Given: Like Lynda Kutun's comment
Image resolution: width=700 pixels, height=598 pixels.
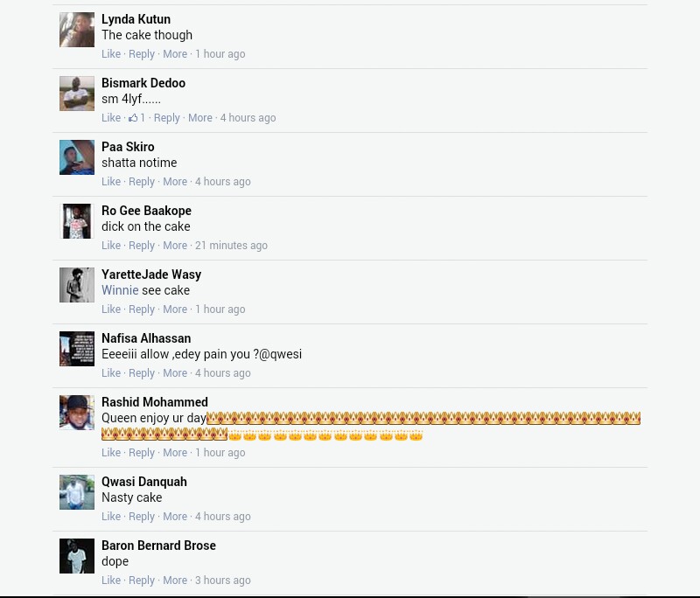Looking at the screenshot, I should [x=111, y=54].
